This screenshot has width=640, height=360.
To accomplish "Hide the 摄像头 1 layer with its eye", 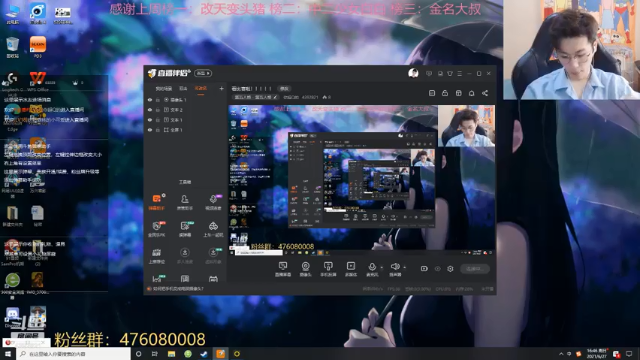I will [150, 100].
